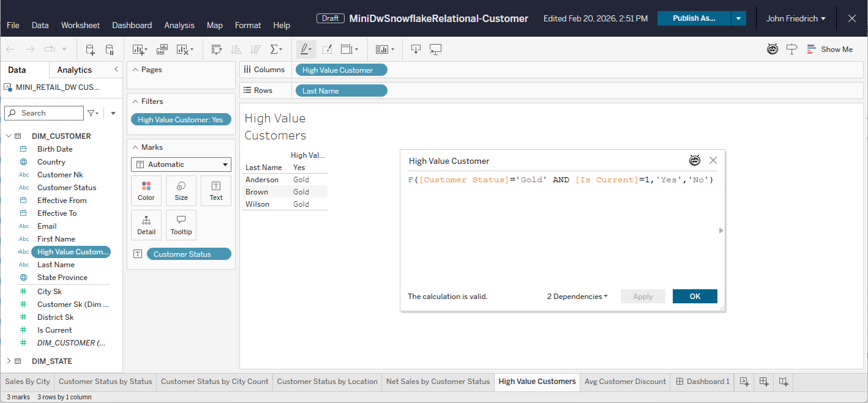Open the Automatic mark type dropdown
This screenshot has height=403, width=868.
[181, 165]
